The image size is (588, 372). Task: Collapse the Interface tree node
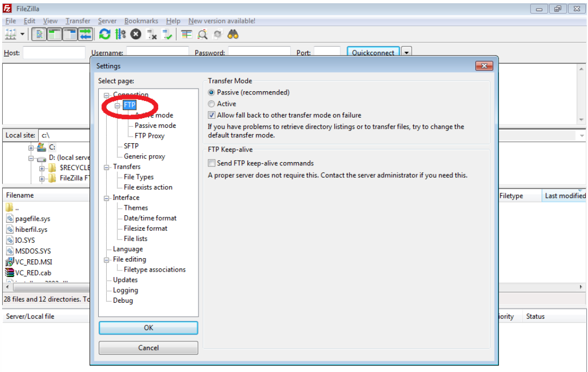[107, 198]
